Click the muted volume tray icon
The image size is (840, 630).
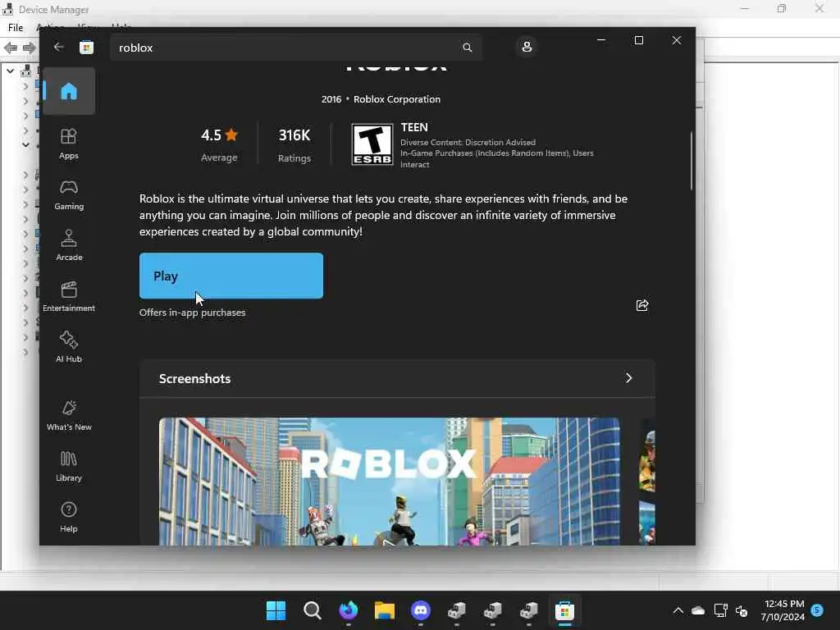pos(742,610)
